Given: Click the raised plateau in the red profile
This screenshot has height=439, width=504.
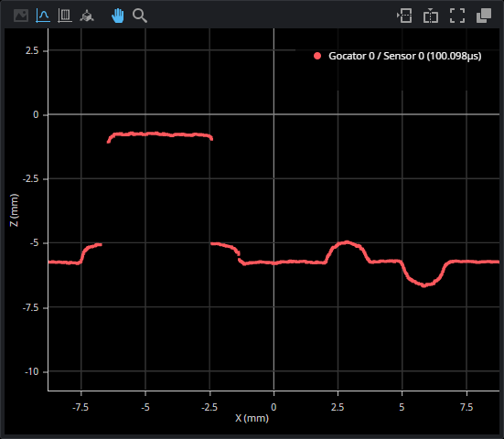Looking at the screenshot, I should coord(160,134).
